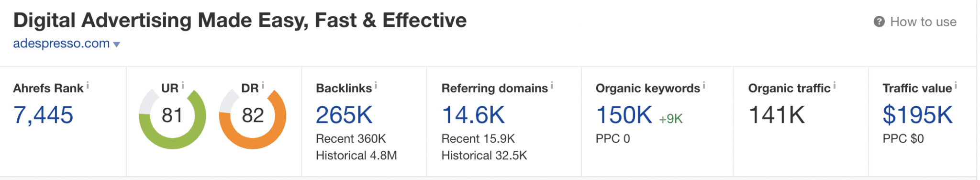Click info icon beside Organic keywords
The image size is (980, 180).
pos(704,85)
